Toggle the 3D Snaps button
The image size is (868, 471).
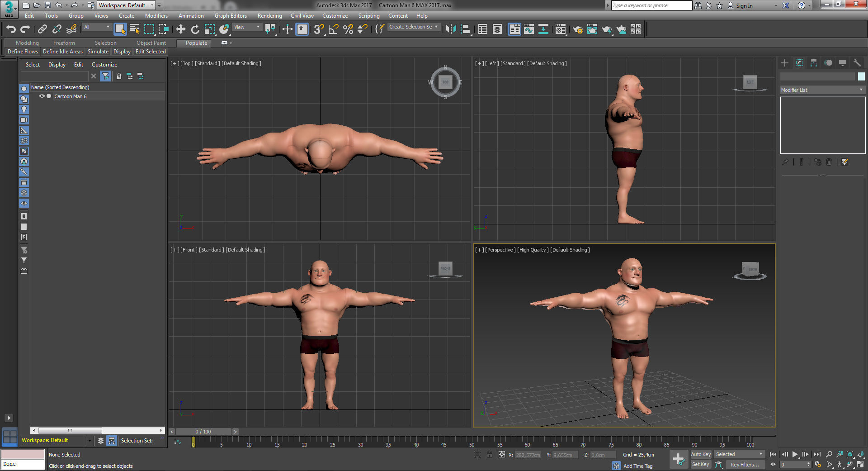coord(319,29)
